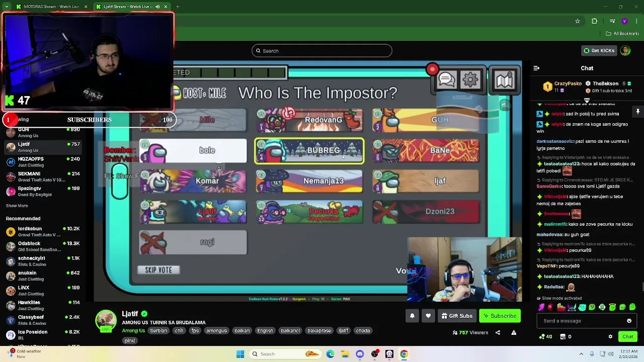This screenshot has height=362, width=644.
Task: Open the chat shop icon showing 0
Action: (x=567, y=336)
